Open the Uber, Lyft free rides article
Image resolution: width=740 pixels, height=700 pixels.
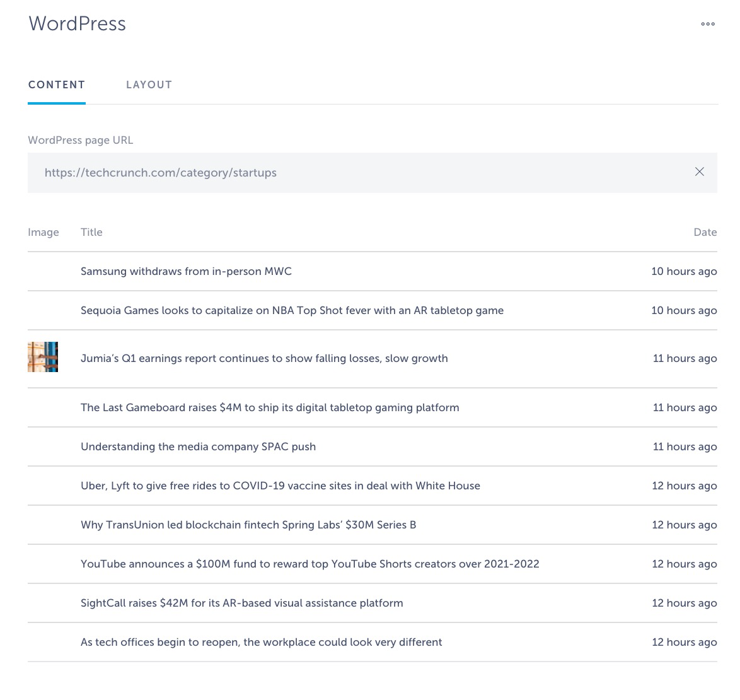pyautogui.click(x=280, y=486)
